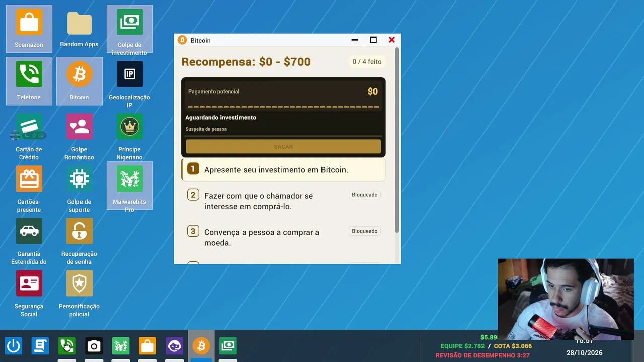The width and height of the screenshot is (644, 362).
Task: Click the 'Aguardando investimento' status text
Action: tap(221, 117)
